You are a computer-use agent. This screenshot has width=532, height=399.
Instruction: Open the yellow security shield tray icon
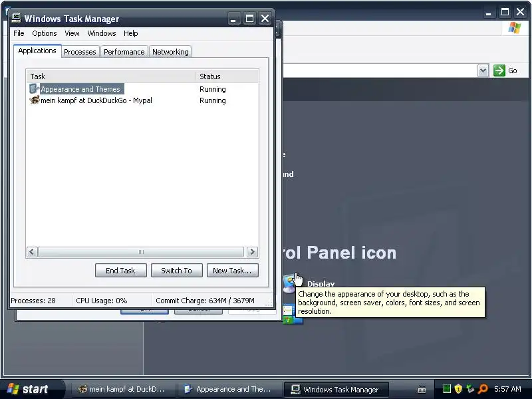coord(458,389)
